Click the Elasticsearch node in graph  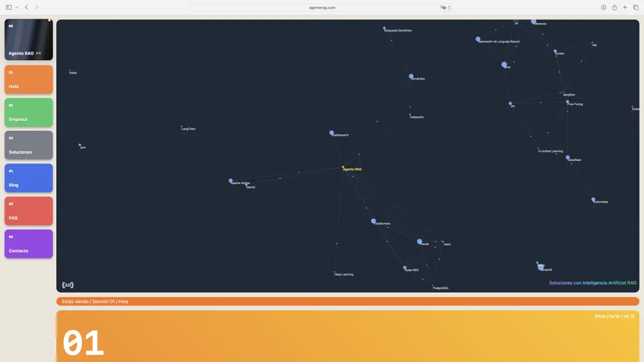332,133
